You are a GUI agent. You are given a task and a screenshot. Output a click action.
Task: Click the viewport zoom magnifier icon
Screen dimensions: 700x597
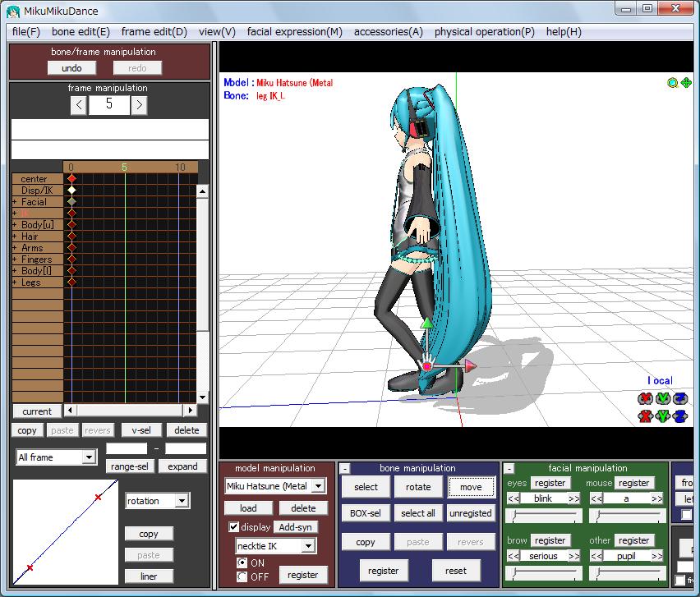click(672, 83)
